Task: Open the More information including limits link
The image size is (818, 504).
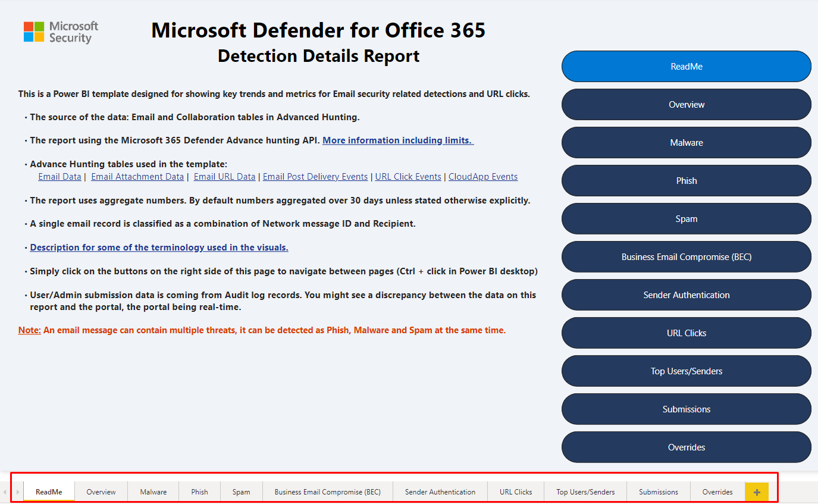Action: click(x=398, y=140)
